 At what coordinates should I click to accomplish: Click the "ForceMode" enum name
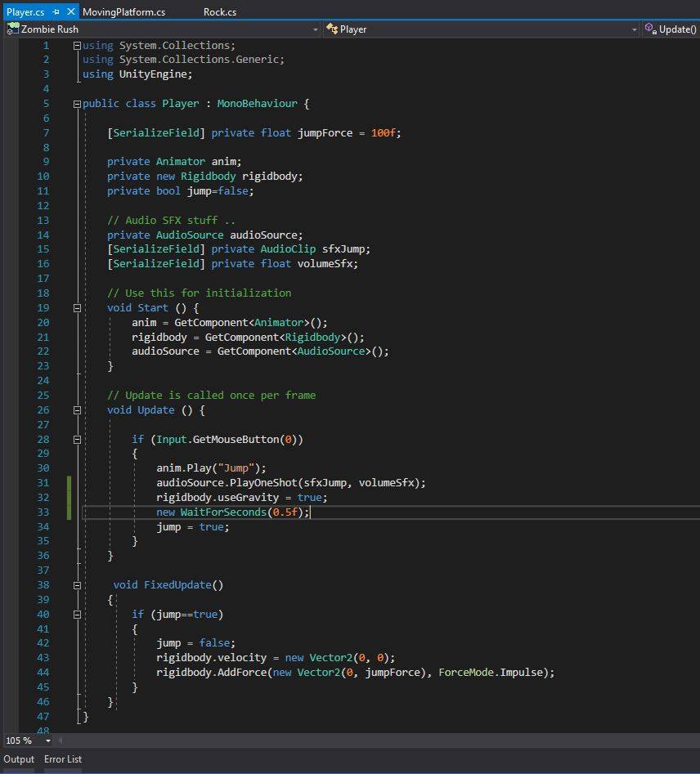(466, 673)
